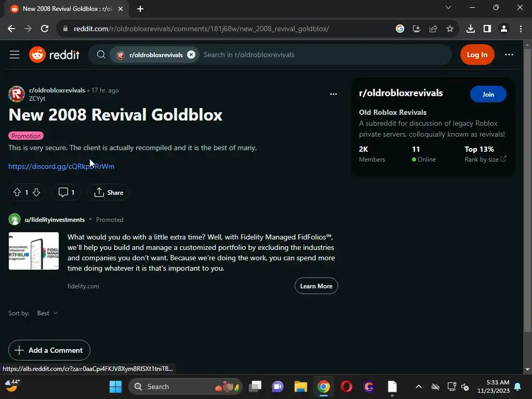532x399 pixels.
Task: Remove the r/oldrobloxrevivals search filter chip
Action: coord(191,55)
